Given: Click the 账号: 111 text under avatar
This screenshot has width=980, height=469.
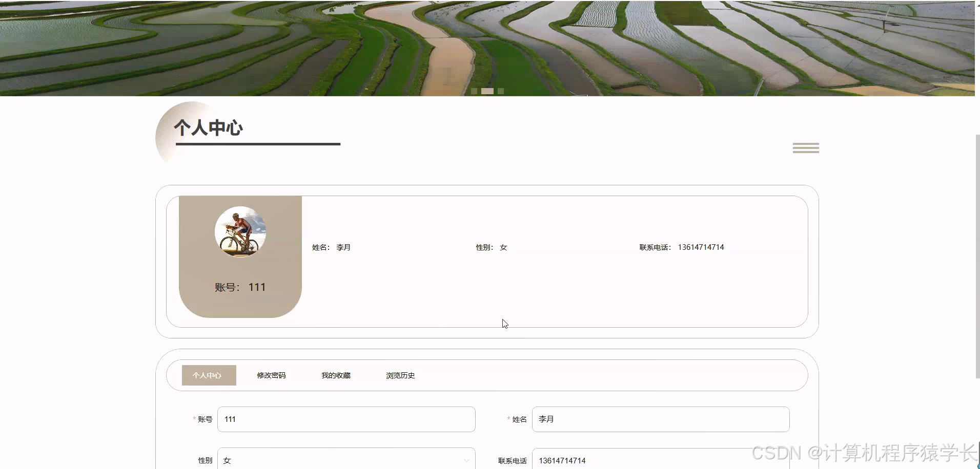Looking at the screenshot, I should (x=240, y=287).
